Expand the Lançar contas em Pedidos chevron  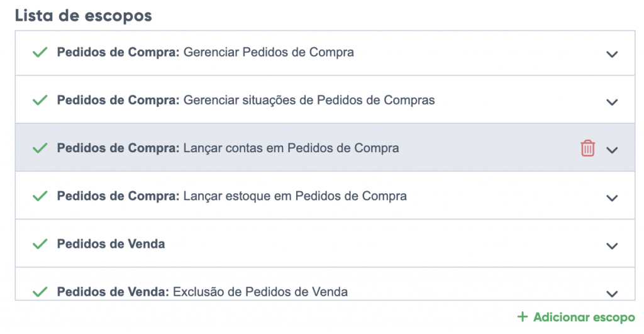pos(612,150)
